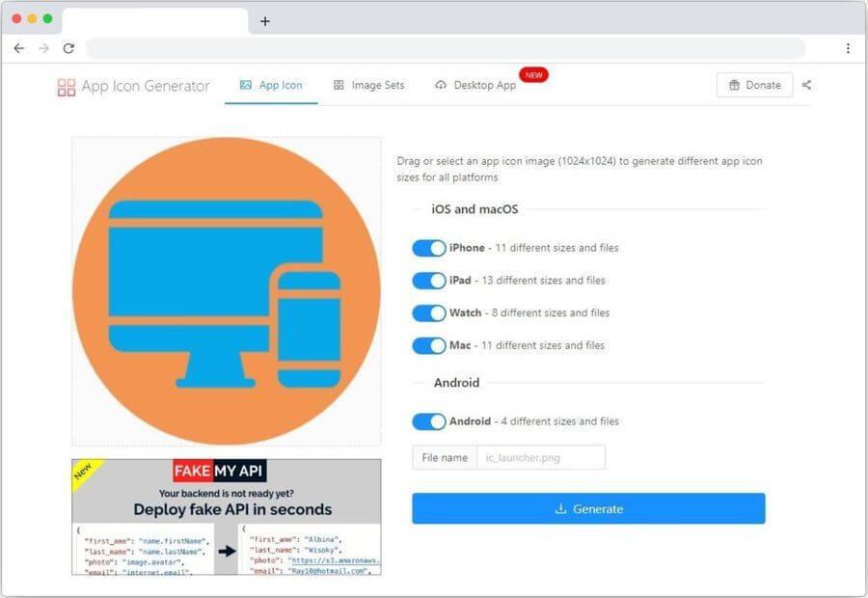Open the Desktop App tab
The height and width of the screenshot is (598, 868).
(476, 85)
